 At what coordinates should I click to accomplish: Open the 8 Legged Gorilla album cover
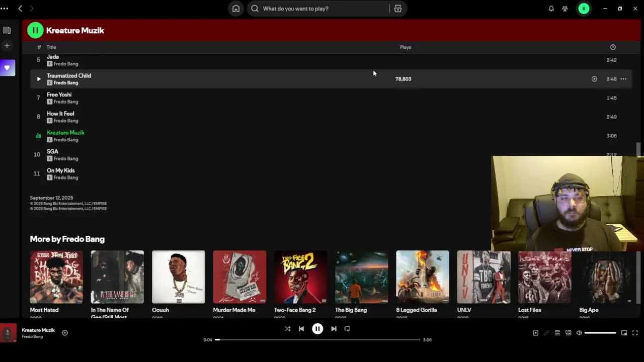pyautogui.click(x=423, y=277)
